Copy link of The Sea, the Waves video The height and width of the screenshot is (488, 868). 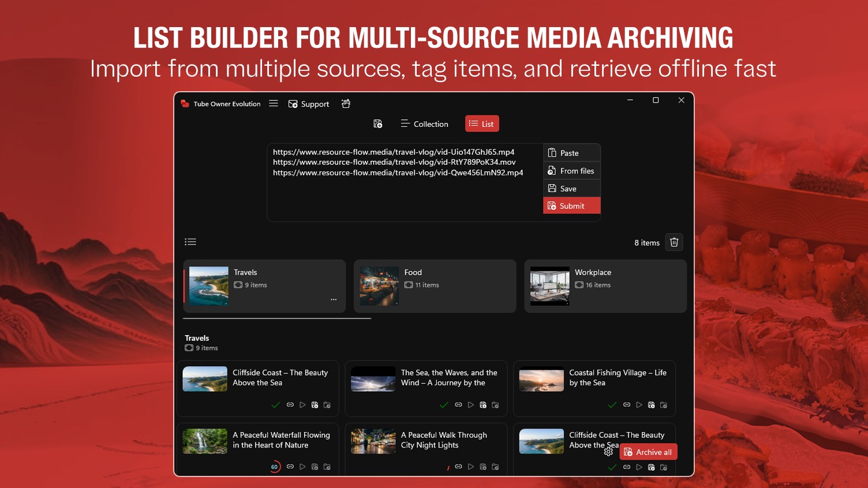pos(458,405)
